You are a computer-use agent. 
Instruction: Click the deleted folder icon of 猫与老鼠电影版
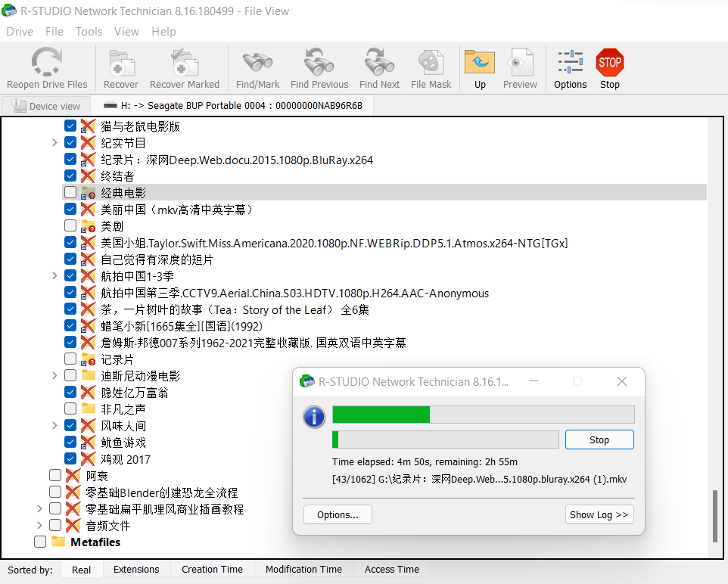(x=89, y=126)
